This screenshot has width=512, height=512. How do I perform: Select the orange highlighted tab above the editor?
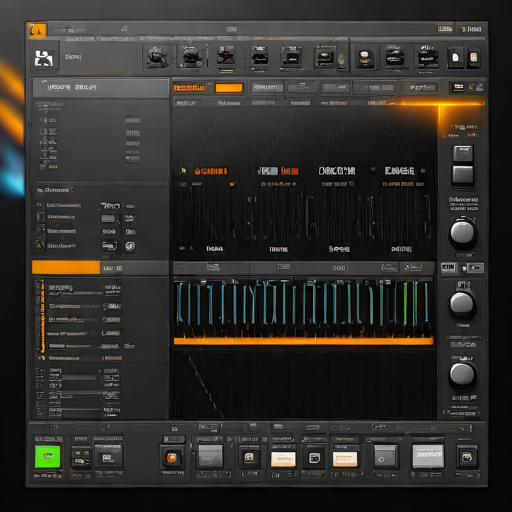(x=229, y=88)
